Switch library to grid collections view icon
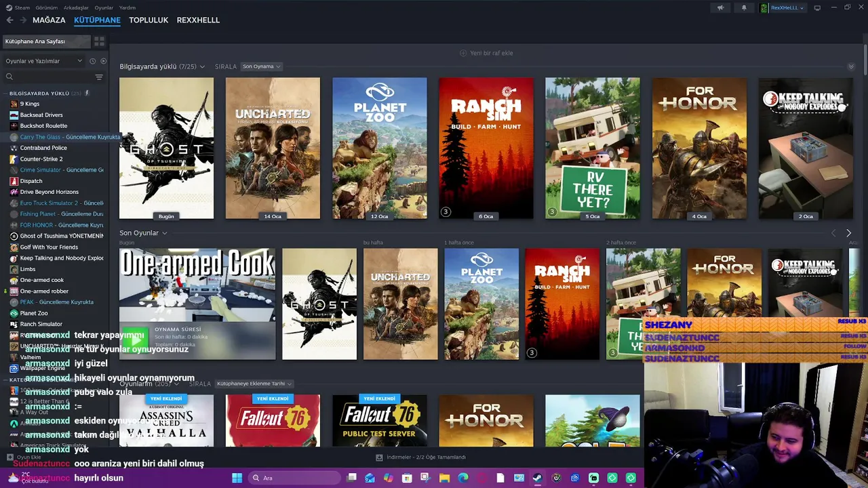This screenshot has width=868, height=488. [x=99, y=41]
